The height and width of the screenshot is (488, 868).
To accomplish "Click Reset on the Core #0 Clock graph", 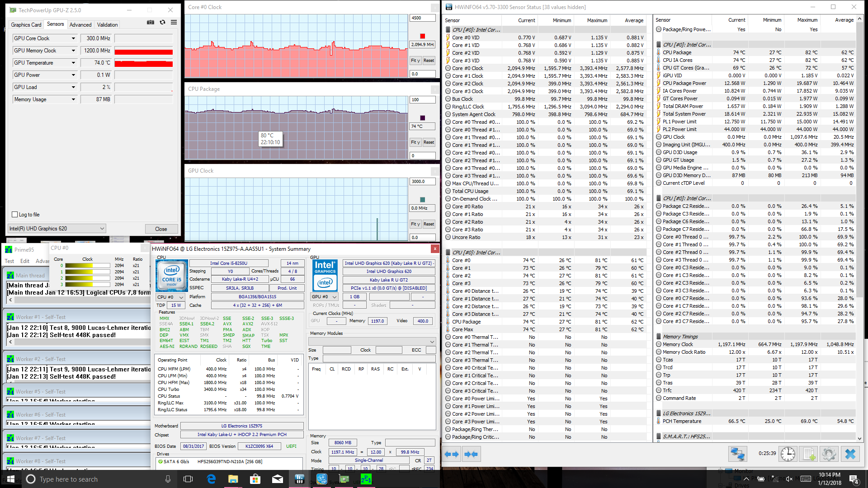I will (x=429, y=61).
